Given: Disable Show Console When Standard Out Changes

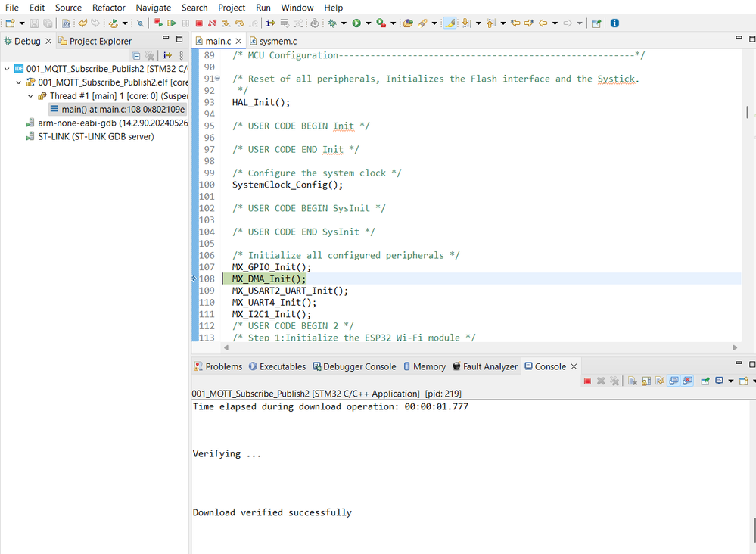Looking at the screenshot, I should 673,381.
